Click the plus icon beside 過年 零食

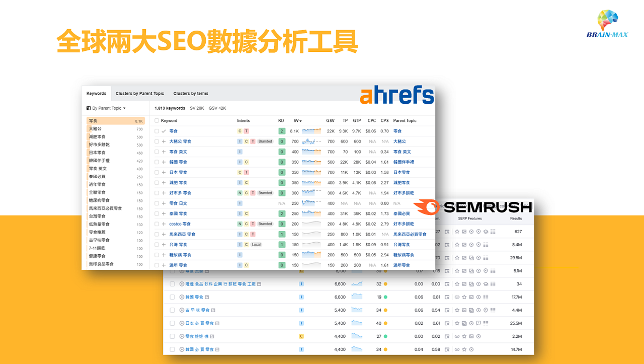click(x=164, y=265)
